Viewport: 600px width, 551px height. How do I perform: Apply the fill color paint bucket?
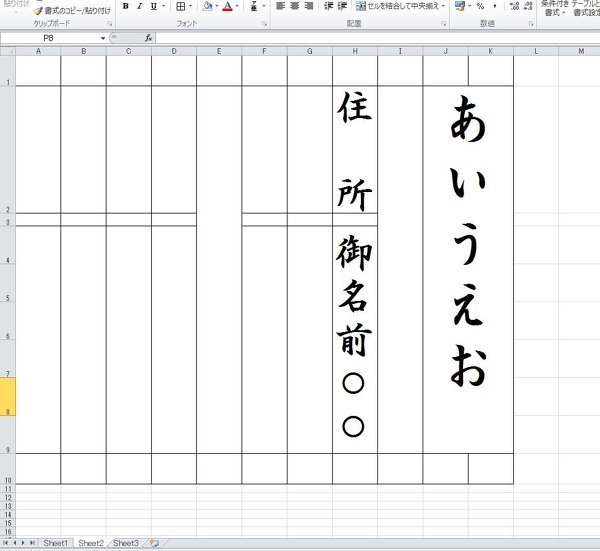pyautogui.click(x=207, y=6)
